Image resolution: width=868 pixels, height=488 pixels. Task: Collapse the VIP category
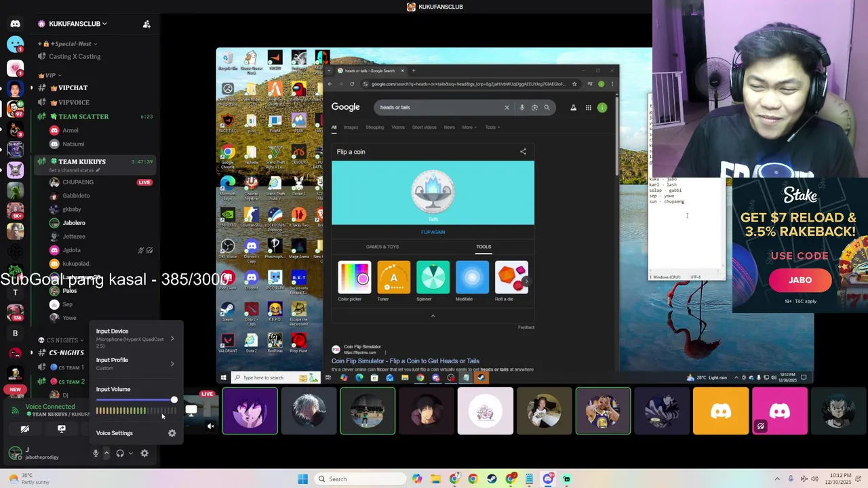[50, 75]
